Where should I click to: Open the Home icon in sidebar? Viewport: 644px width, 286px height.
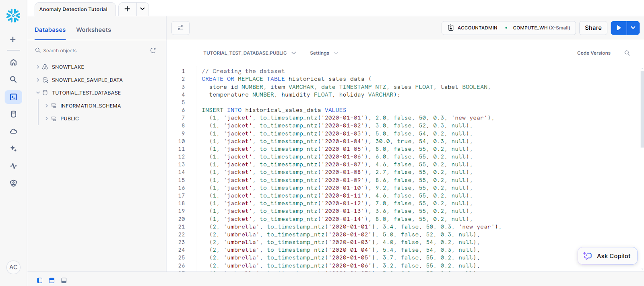point(13,62)
